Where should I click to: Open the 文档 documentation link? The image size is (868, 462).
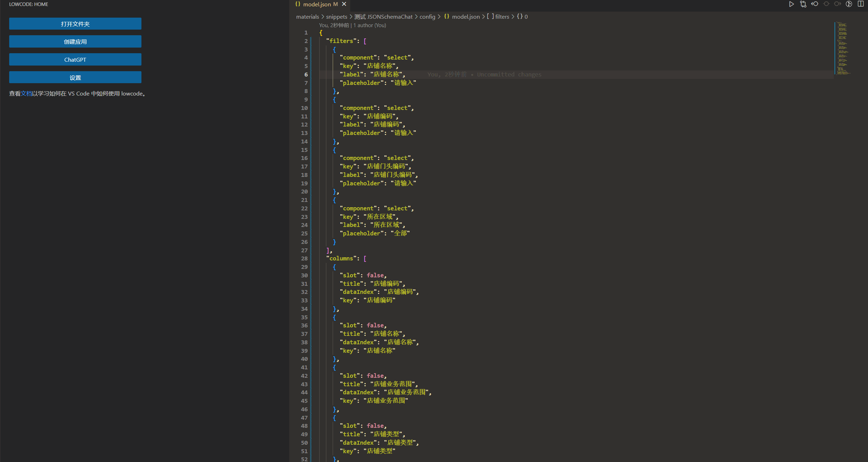[26, 94]
